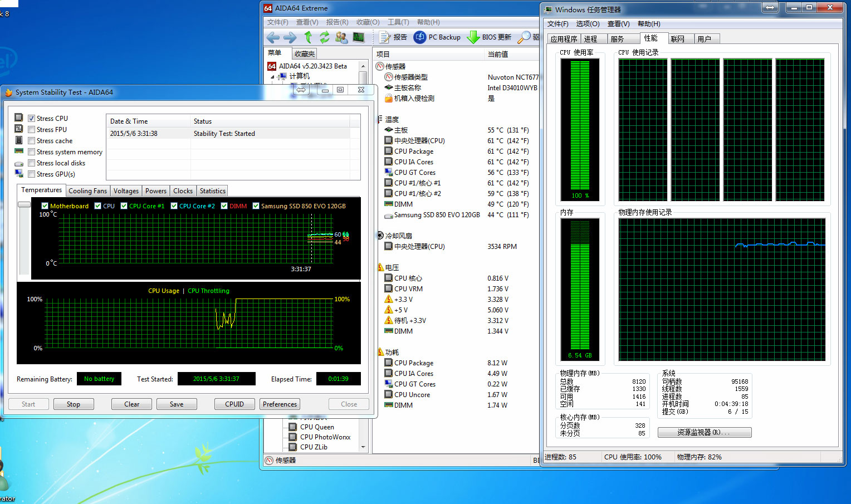Click the 资源监视器 button

point(705,432)
